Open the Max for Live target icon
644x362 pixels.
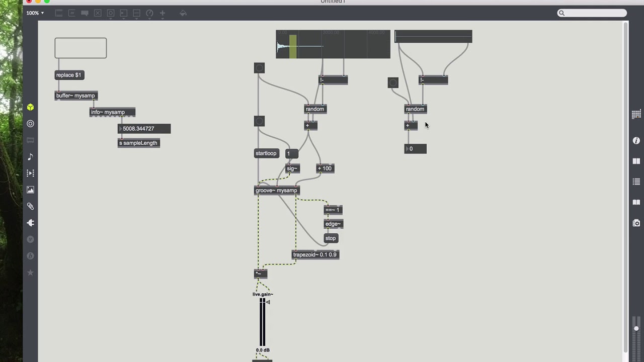coord(30,124)
